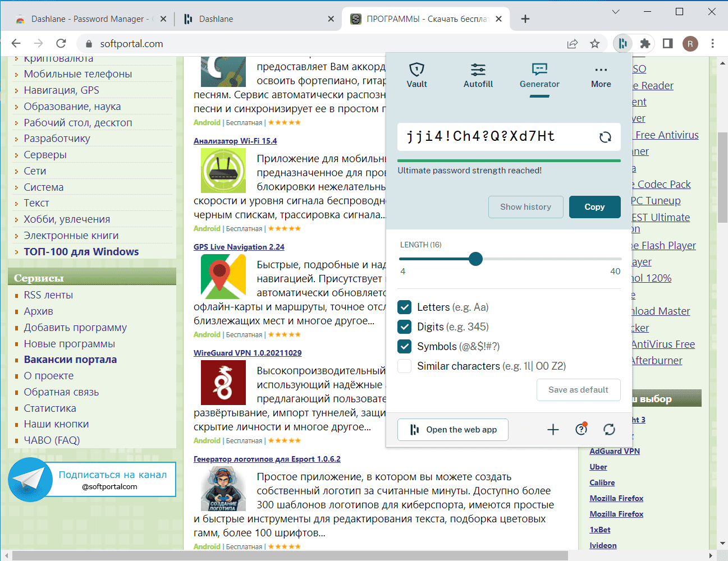Open the Мобильные телефоны category
This screenshot has width=728, height=561.
coord(78,74)
